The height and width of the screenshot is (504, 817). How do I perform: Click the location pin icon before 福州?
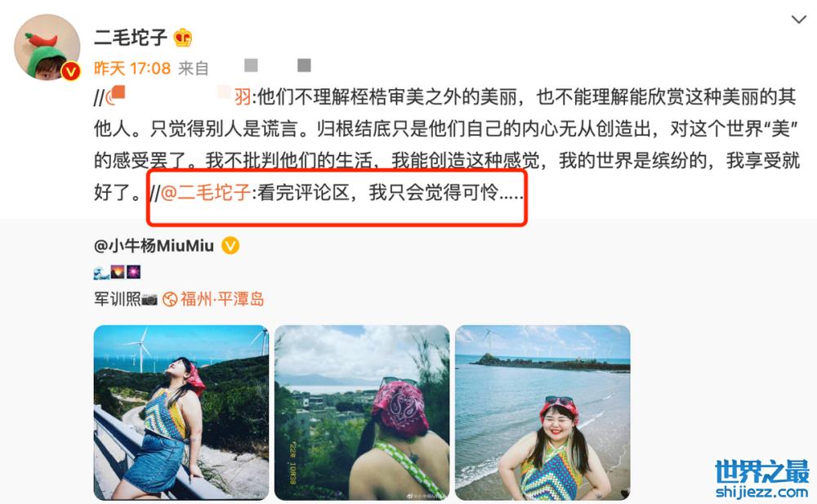click(x=170, y=299)
